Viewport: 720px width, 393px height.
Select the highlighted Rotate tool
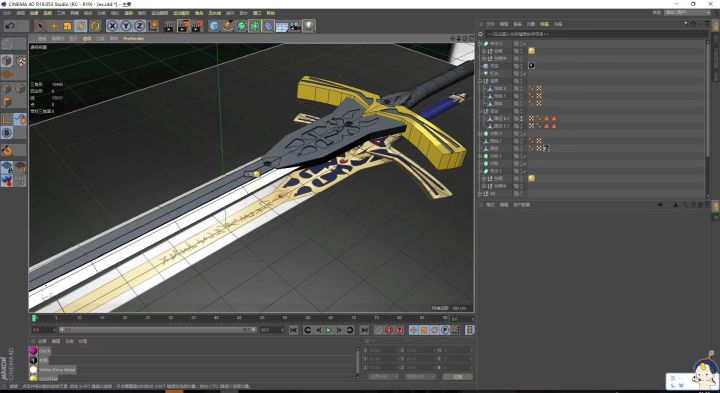81,26
